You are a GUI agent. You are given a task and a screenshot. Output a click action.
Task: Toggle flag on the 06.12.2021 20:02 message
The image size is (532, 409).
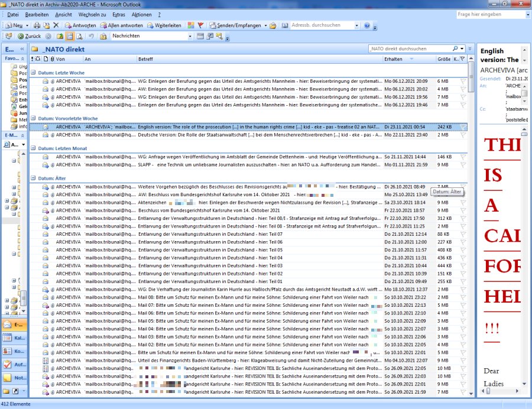(x=463, y=89)
